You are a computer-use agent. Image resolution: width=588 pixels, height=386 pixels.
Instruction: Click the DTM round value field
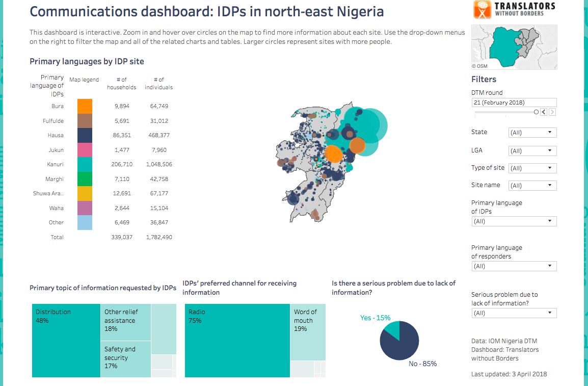514,102
